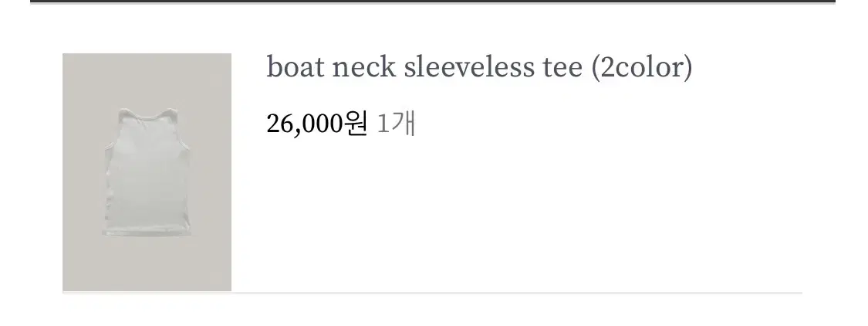Click the "개" unit character after quantity
The height and width of the screenshot is (326, 868).
pyautogui.click(x=403, y=124)
